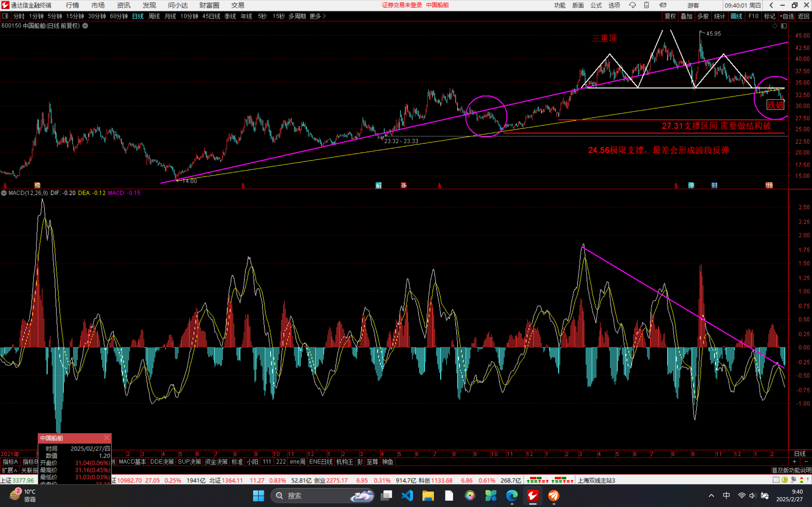Viewport: 812px width, 507px height.
Task: Click the +自选 add to watchlist button
Action: click(787, 16)
